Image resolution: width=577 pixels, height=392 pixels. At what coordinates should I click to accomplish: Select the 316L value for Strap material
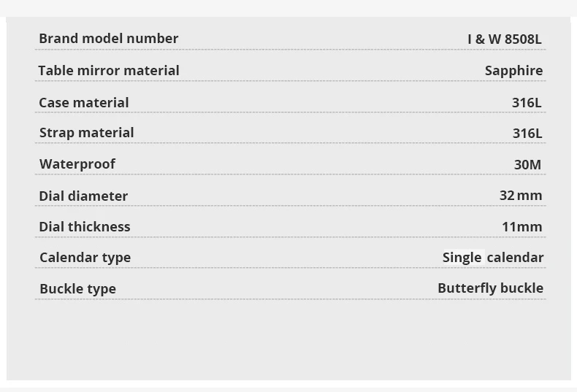click(527, 134)
